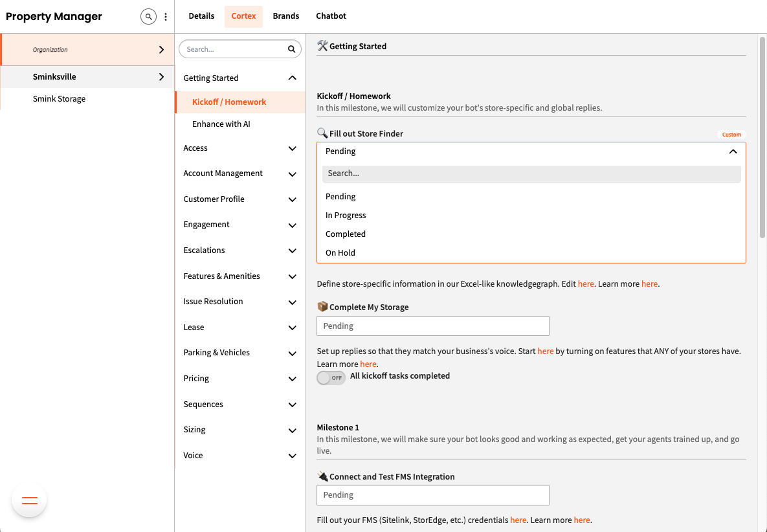The image size is (767, 532).
Task: Click the magnifier icon in sidebar search box
Action: [292, 49]
